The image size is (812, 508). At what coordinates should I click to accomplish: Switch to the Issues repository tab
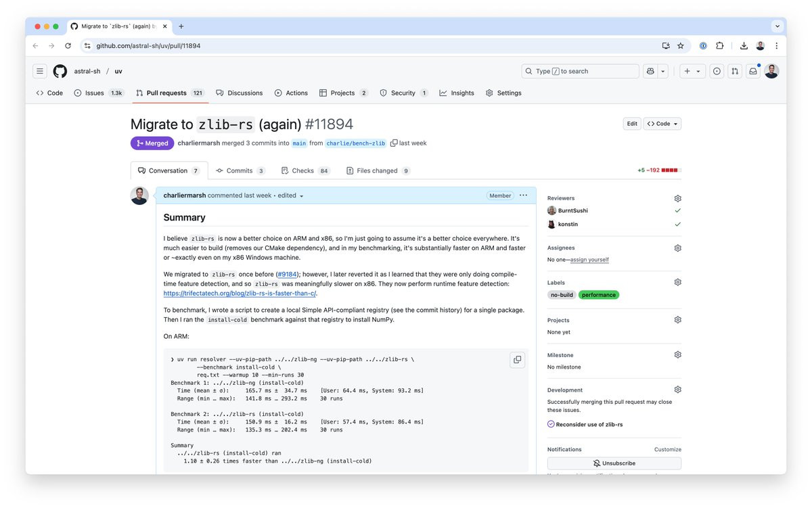pyautogui.click(x=99, y=93)
